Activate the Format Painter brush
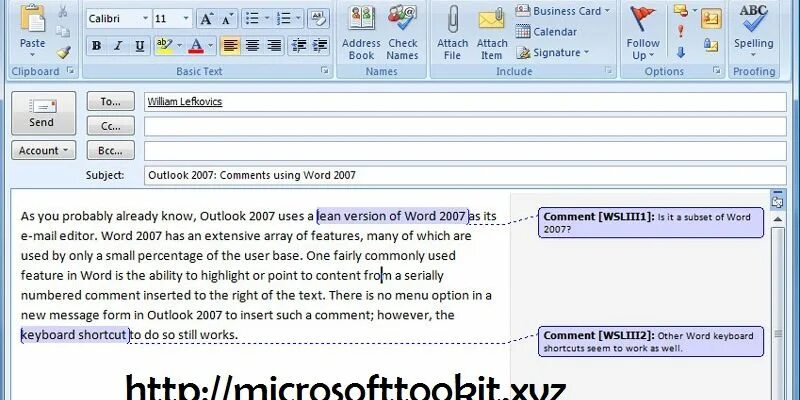 point(63,52)
